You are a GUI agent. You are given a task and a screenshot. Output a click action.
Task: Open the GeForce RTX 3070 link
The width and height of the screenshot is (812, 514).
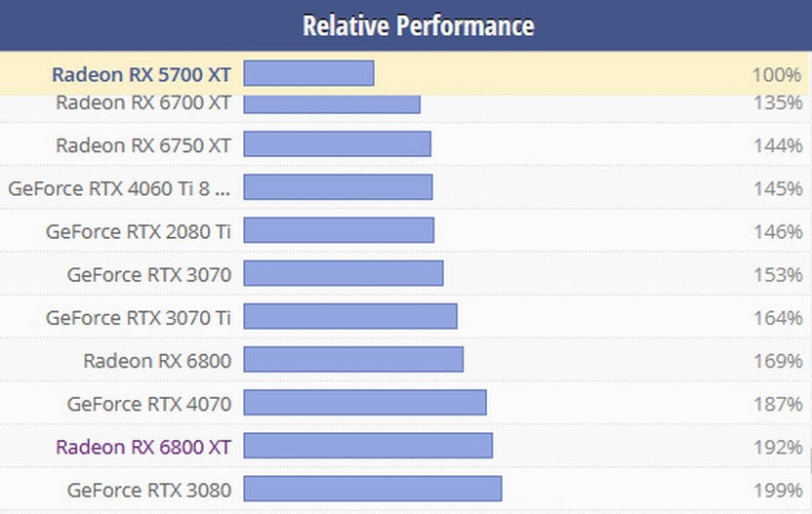[x=148, y=274]
